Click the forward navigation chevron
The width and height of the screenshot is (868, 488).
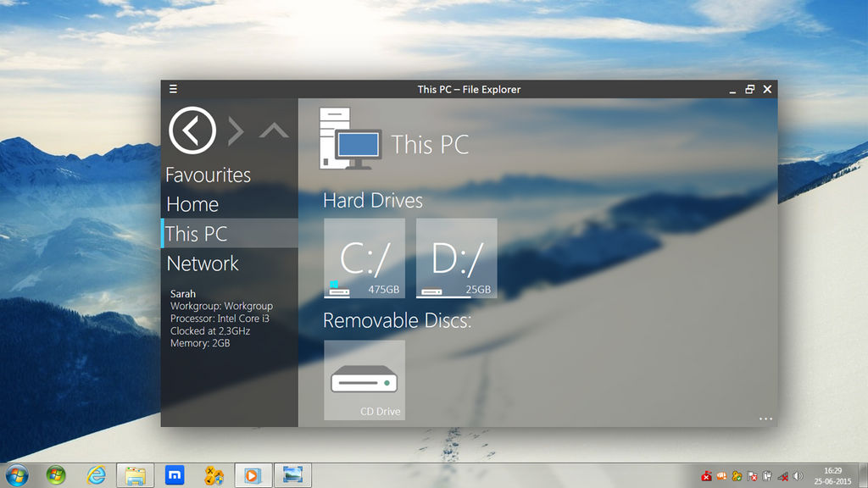[x=236, y=131]
